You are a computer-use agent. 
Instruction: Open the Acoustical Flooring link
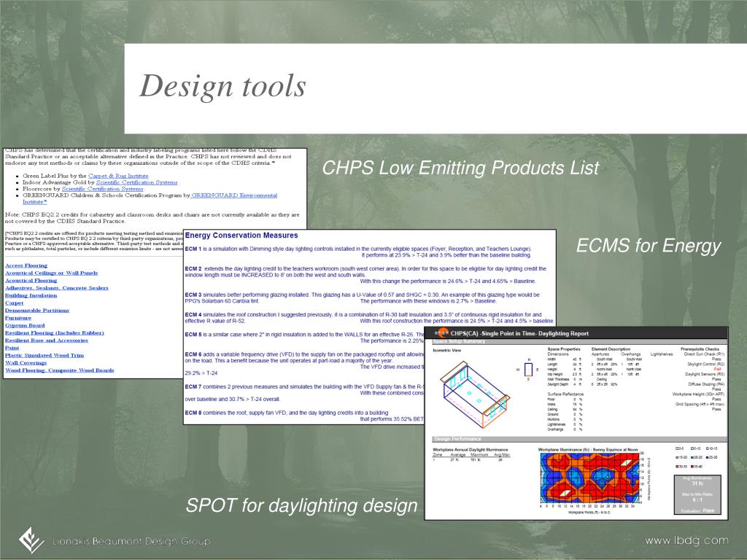point(31,281)
